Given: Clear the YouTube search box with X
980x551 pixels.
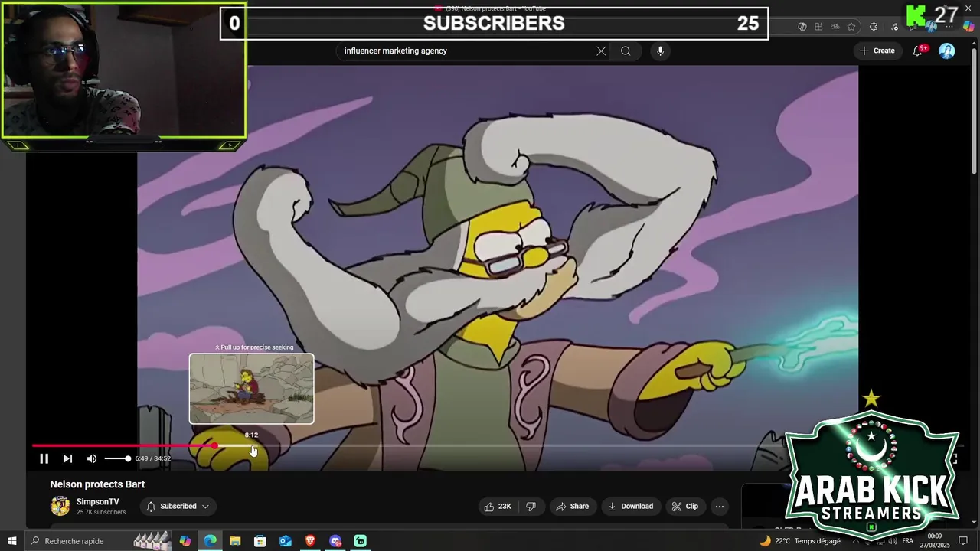Looking at the screenshot, I should point(601,51).
